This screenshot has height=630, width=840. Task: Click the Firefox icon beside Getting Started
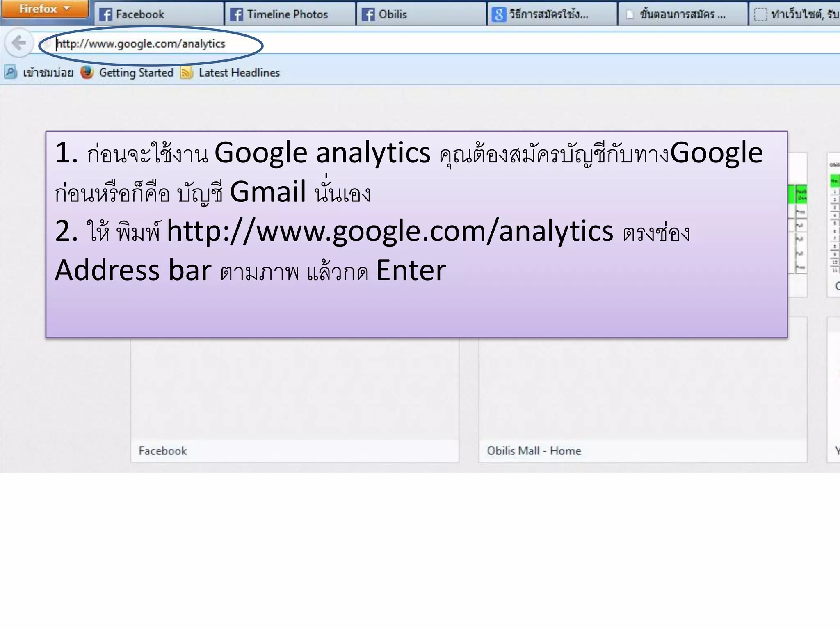pos(87,73)
